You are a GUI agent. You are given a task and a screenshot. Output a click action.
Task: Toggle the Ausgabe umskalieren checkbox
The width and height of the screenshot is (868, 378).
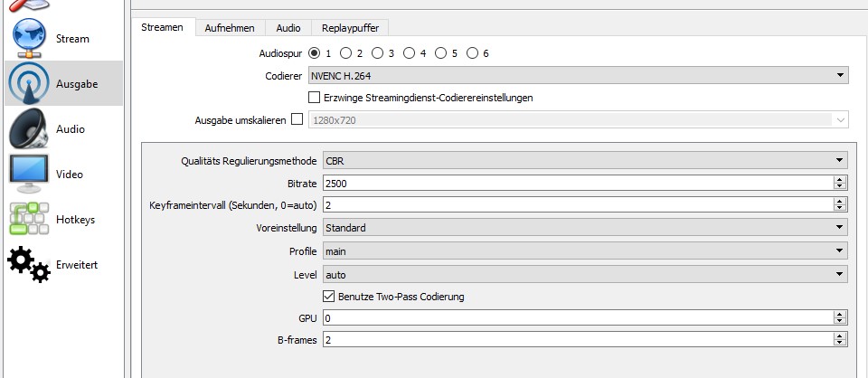(x=297, y=119)
